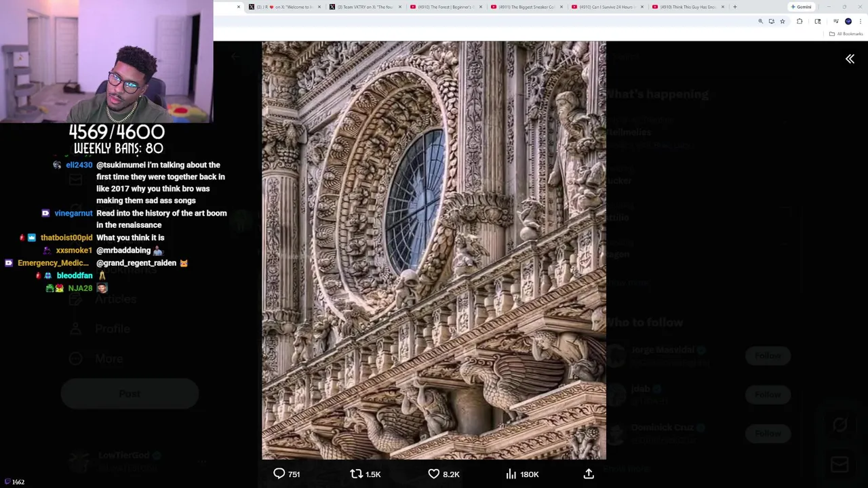Click chat username Emergency_Medic

pos(53,263)
